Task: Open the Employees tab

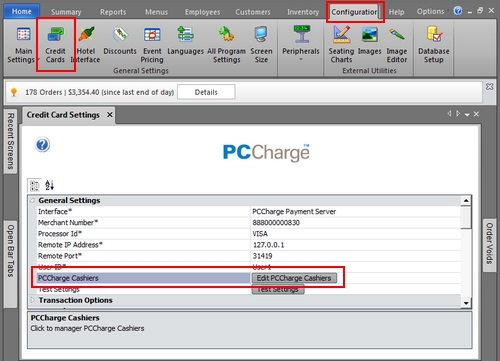Action: 202,12
